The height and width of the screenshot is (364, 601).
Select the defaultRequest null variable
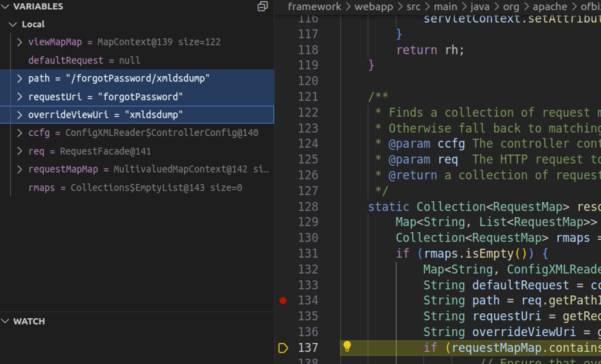click(x=84, y=60)
